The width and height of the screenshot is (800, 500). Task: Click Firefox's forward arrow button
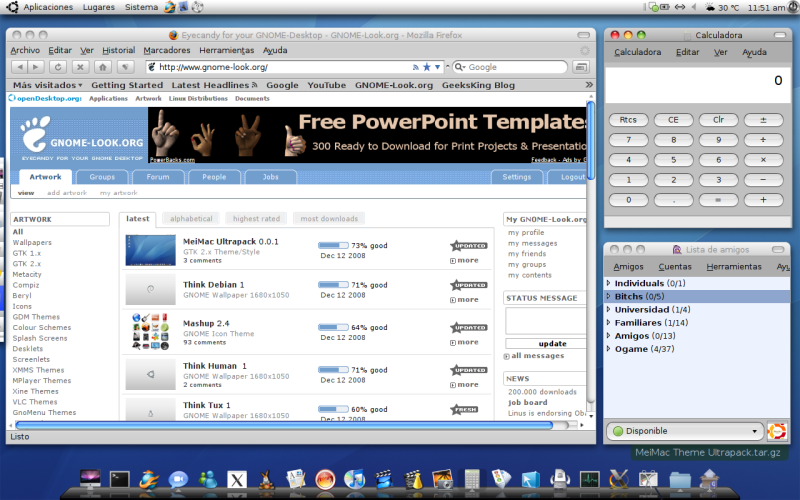point(36,67)
